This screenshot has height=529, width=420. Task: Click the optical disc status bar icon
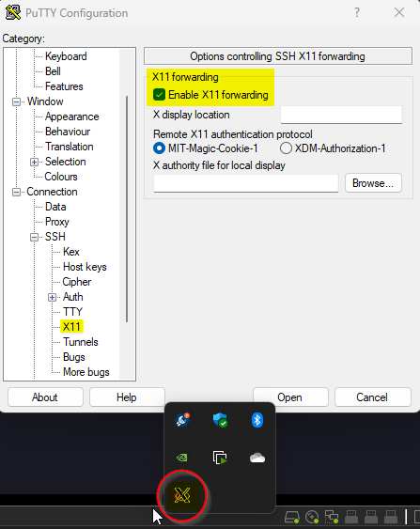click(x=312, y=517)
